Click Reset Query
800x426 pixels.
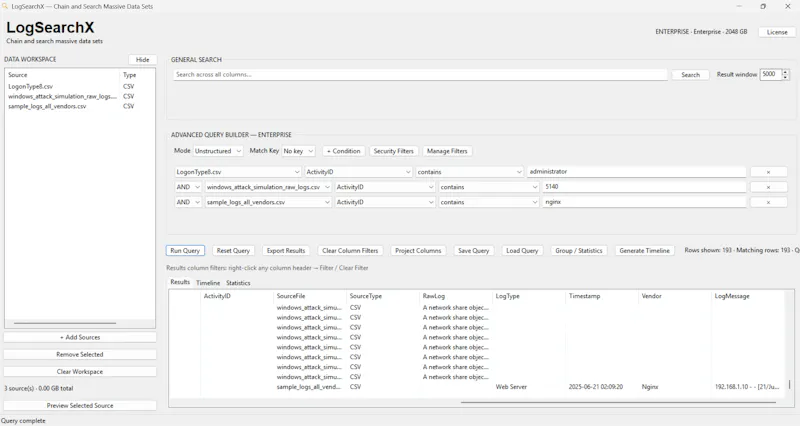pyautogui.click(x=233, y=250)
